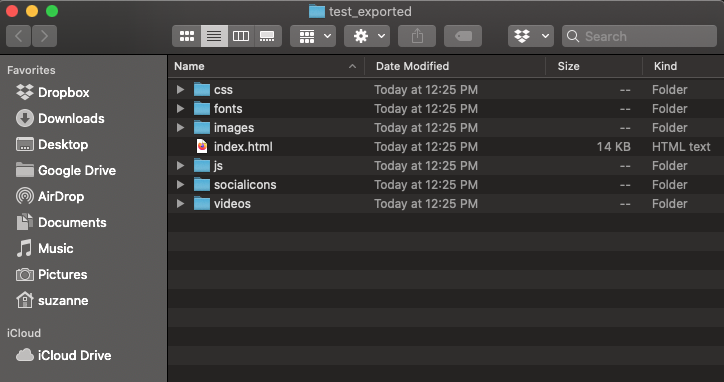Switch to icon view
The image size is (724, 382).
187,36
